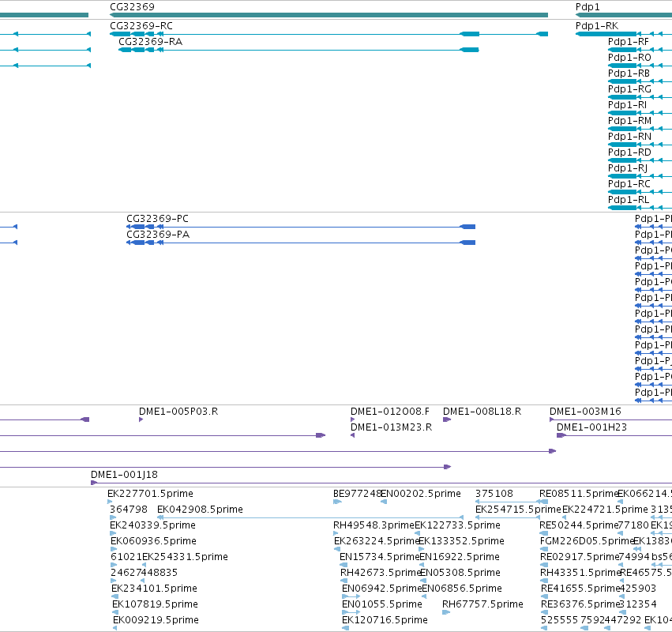Open EST EK120716.5prime

click(x=385, y=620)
